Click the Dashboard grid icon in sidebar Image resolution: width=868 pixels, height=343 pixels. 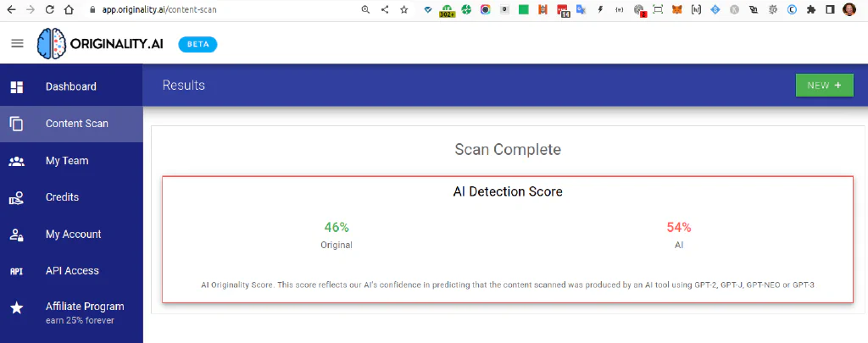coord(17,87)
